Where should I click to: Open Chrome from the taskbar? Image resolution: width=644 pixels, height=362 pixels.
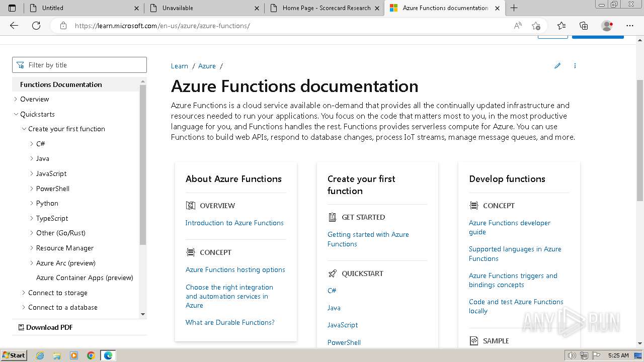click(x=91, y=355)
